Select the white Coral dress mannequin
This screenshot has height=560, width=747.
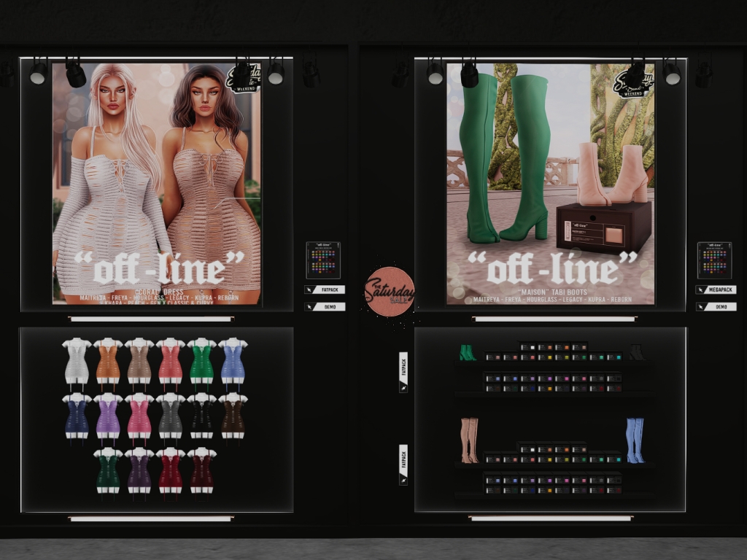point(77,362)
